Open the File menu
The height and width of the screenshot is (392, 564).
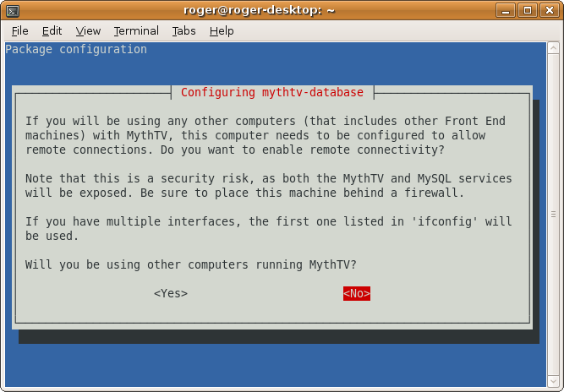19,31
